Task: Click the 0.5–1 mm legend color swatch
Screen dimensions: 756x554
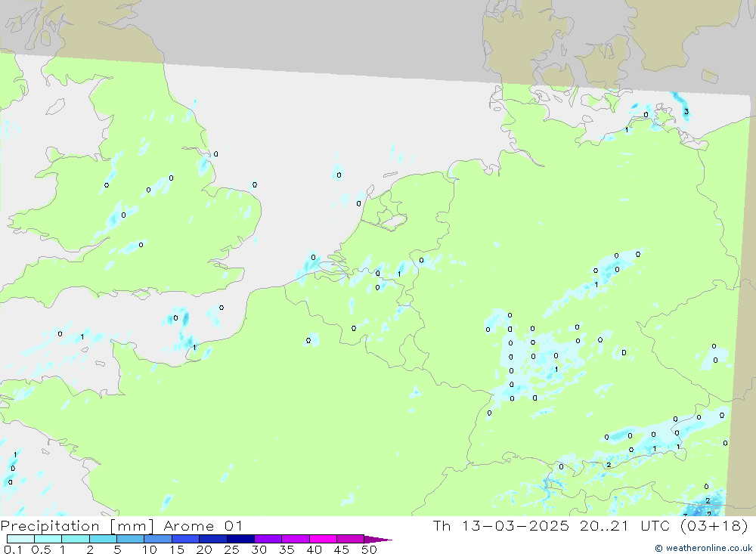Action: 48,539
